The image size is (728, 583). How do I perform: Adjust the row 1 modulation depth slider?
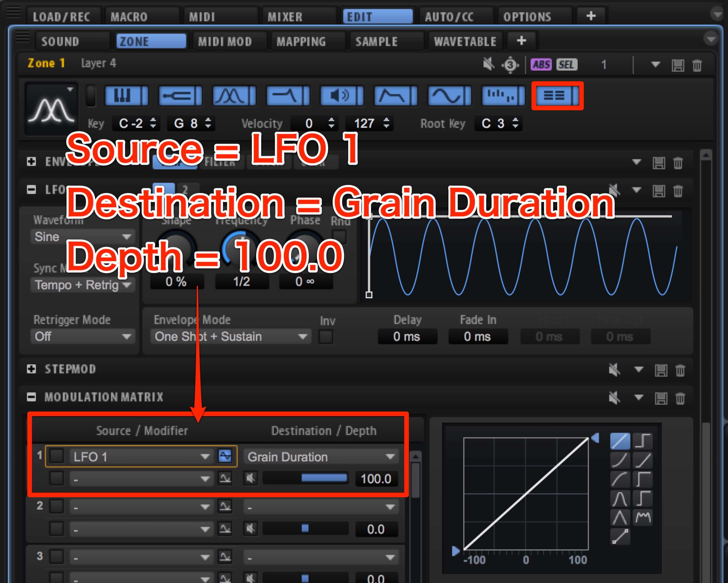pos(305,478)
